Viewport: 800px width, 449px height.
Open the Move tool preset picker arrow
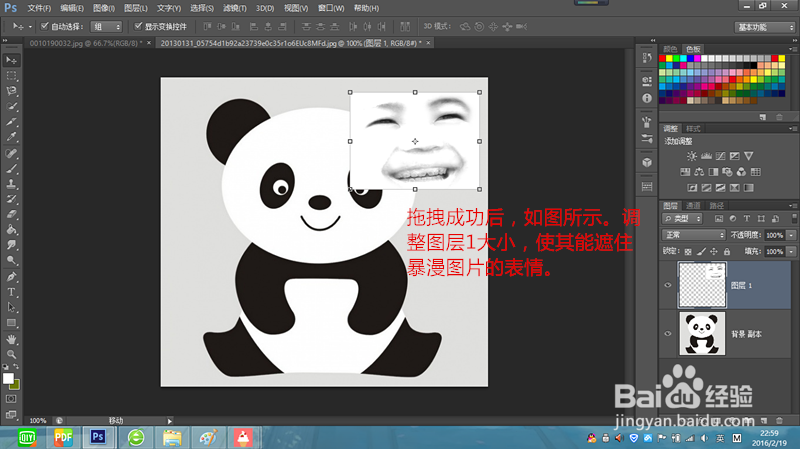pyautogui.click(x=30, y=27)
